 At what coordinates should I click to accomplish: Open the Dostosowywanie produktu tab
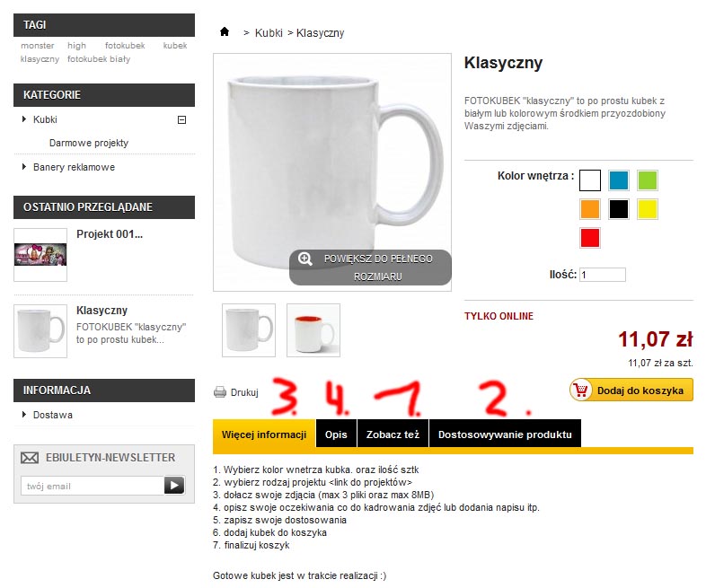(x=505, y=434)
